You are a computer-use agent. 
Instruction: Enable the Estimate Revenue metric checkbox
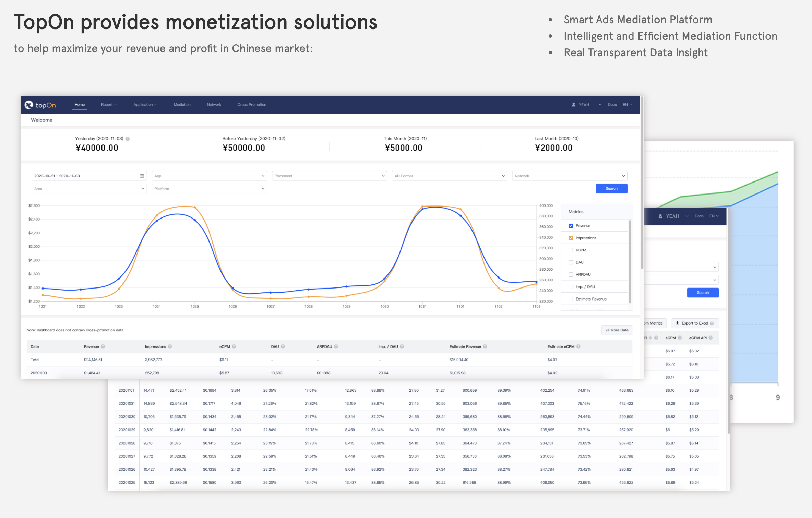pos(571,299)
